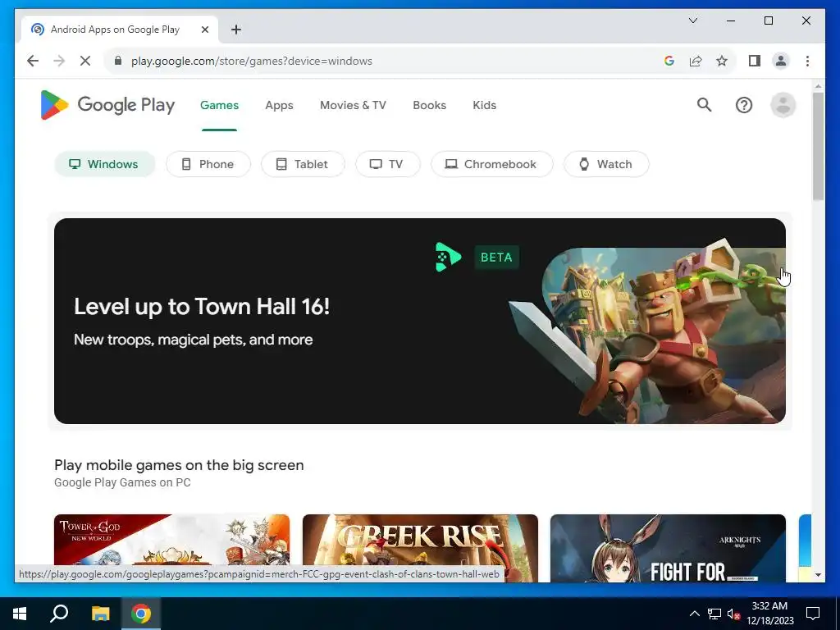Click the muted volume tray icon
Viewport: 840px width, 630px height.
click(733, 614)
